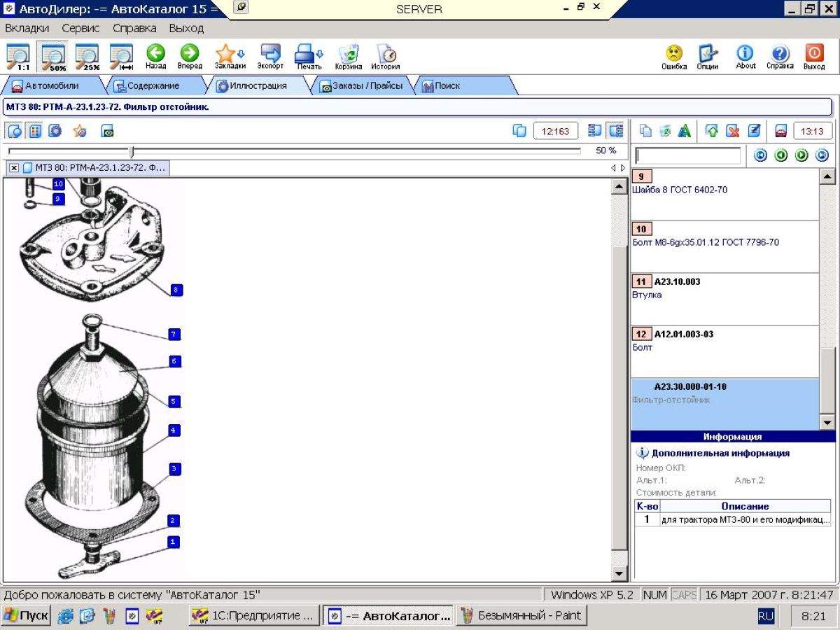
Task: Click the 13:13 counter button
Action: point(813,130)
